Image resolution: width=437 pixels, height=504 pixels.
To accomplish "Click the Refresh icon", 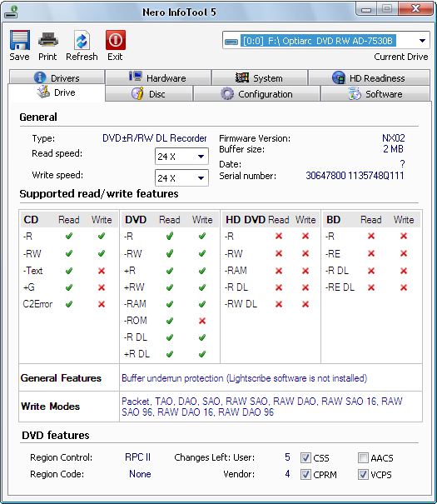I will (82, 40).
